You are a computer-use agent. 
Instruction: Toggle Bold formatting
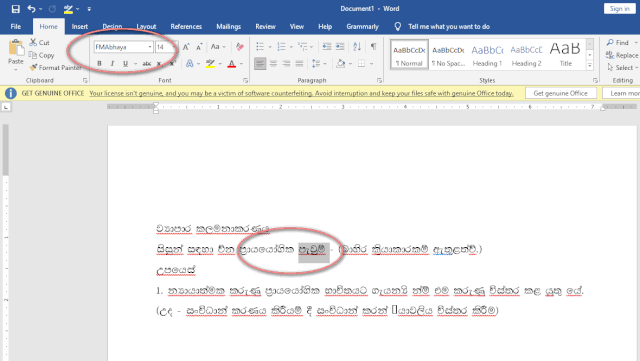coord(99,64)
